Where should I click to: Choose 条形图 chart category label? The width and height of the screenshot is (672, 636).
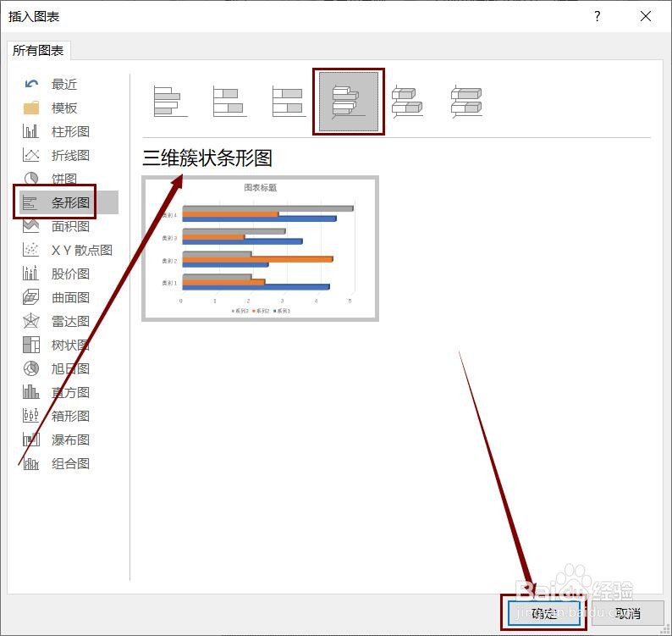(x=71, y=202)
